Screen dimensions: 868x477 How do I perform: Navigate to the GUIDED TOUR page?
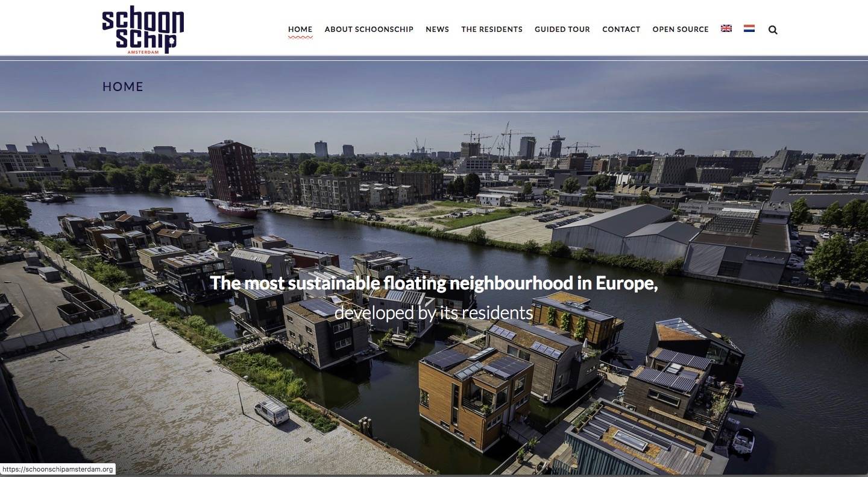pyautogui.click(x=562, y=29)
